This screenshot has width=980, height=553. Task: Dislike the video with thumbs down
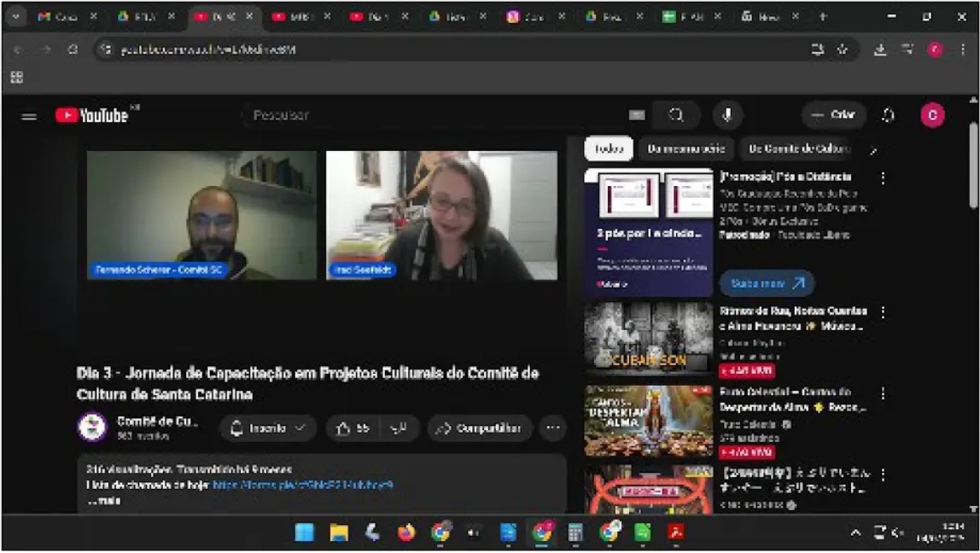[399, 428]
